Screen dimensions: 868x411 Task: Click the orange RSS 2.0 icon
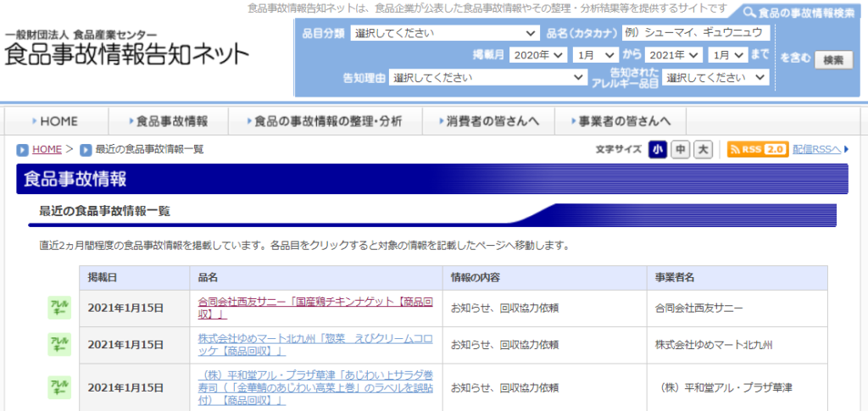coord(757,149)
